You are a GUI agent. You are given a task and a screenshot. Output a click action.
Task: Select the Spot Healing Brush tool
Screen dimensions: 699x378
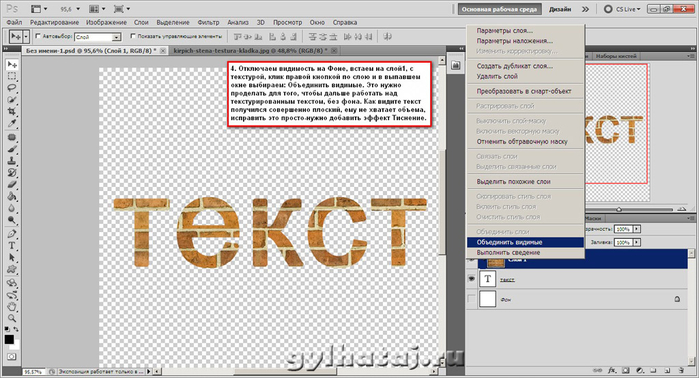[x=12, y=138]
